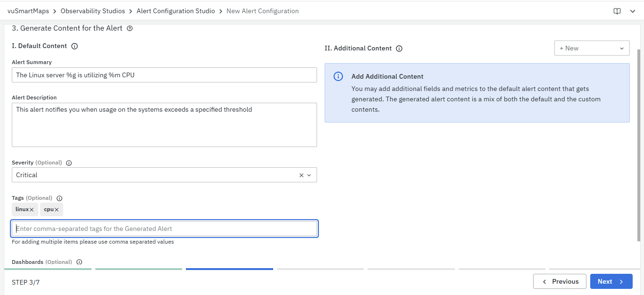The width and height of the screenshot is (644, 295).
Task: Navigate to Observability Studios breadcrumb
Action: coord(93,11)
